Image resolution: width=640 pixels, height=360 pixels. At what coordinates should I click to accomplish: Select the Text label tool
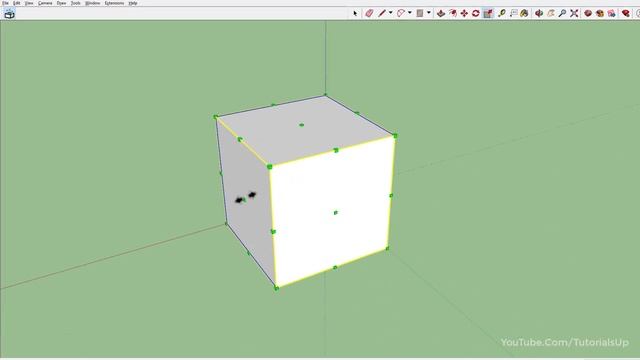pos(513,13)
